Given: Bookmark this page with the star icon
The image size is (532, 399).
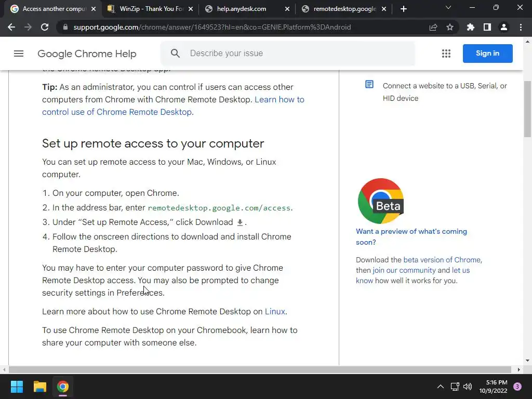Looking at the screenshot, I should coord(450,27).
